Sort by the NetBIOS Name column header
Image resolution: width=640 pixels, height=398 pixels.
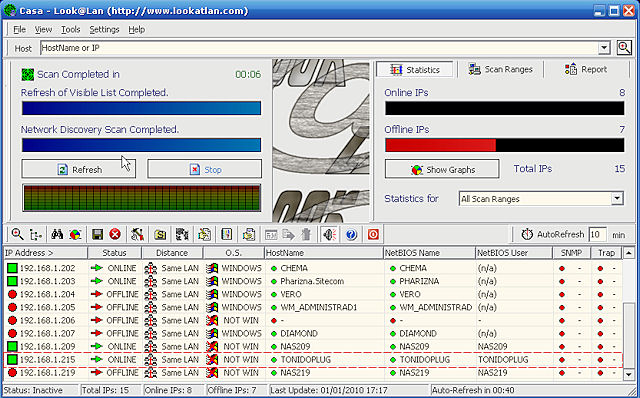[x=429, y=253]
